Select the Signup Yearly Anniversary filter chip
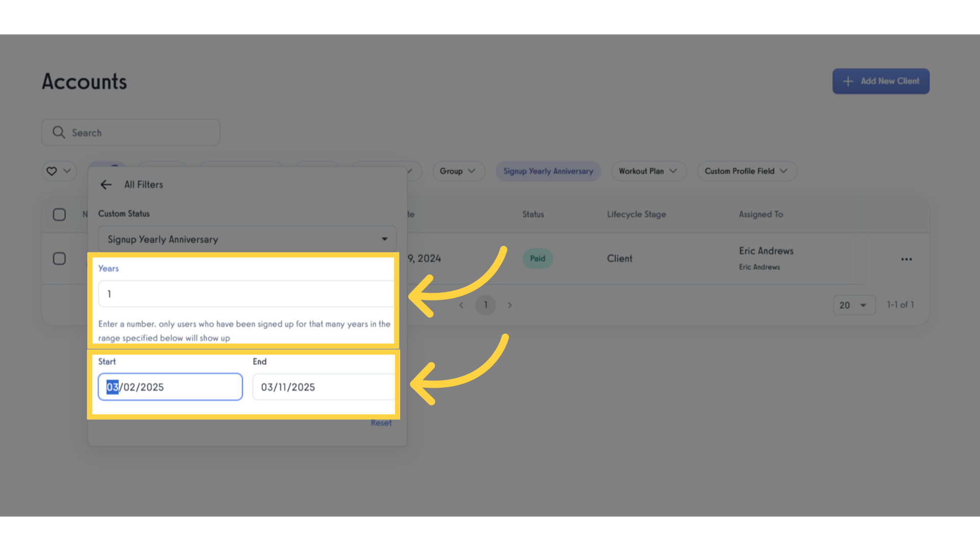 [548, 171]
